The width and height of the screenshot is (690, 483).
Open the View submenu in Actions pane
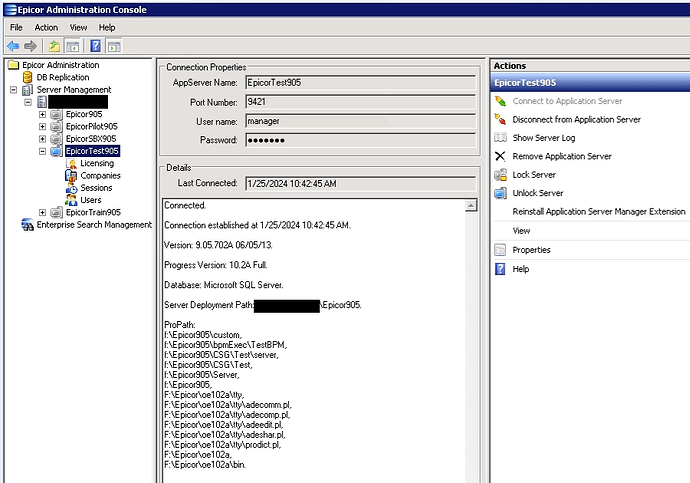coord(521,231)
